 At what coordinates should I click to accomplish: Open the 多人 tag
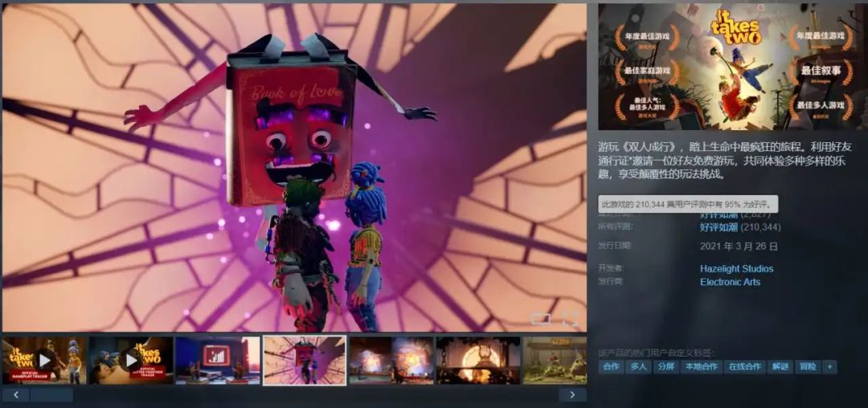(638, 366)
